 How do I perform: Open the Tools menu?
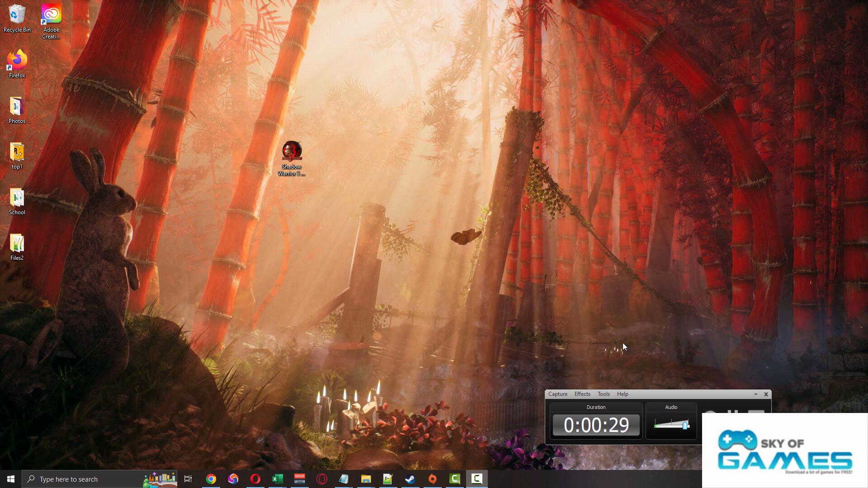pos(604,394)
